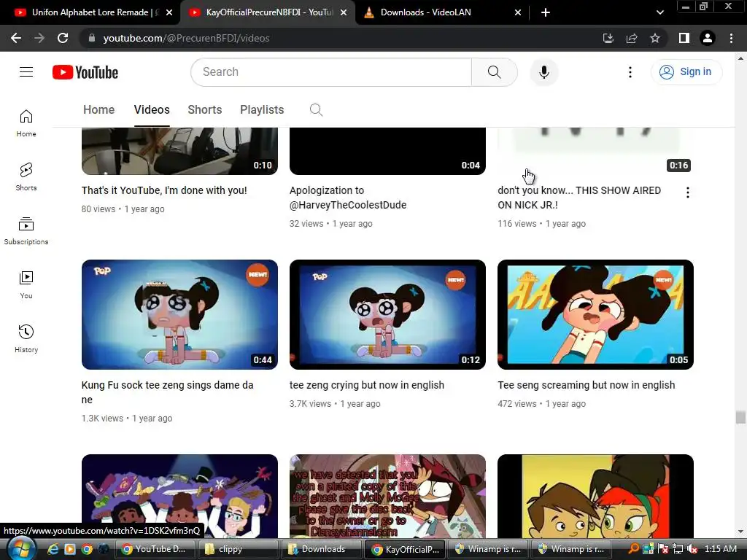Viewport: 747px width, 560px height.
Task: Open the YouTube hamburger guide menu
Action: [26, 72]
